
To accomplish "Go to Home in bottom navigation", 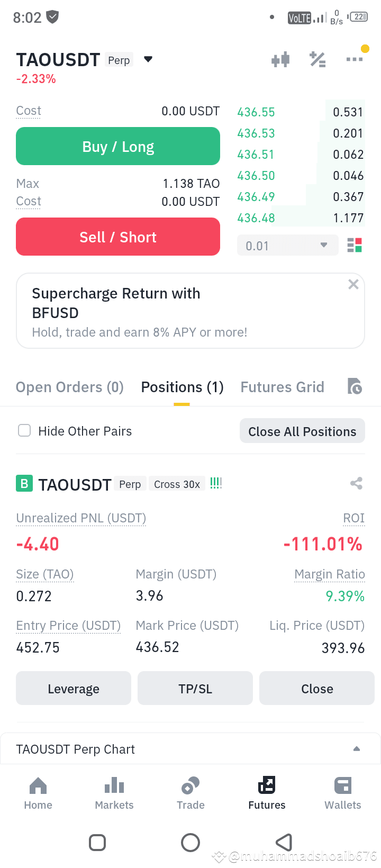I will [38, 793].
